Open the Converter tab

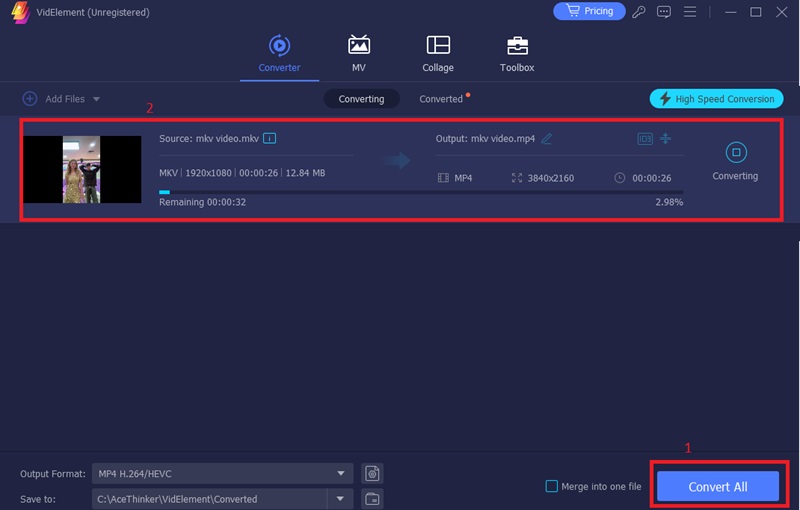click(x=279, y=54)
